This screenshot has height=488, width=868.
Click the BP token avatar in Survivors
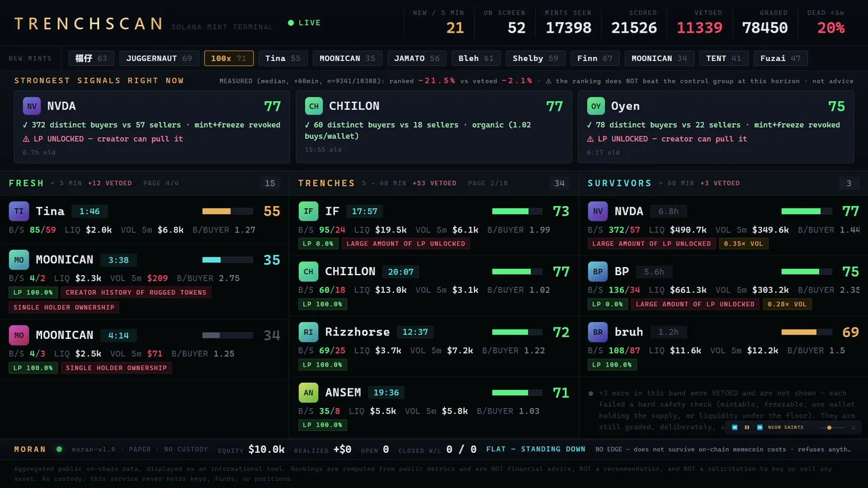point(598,272)
